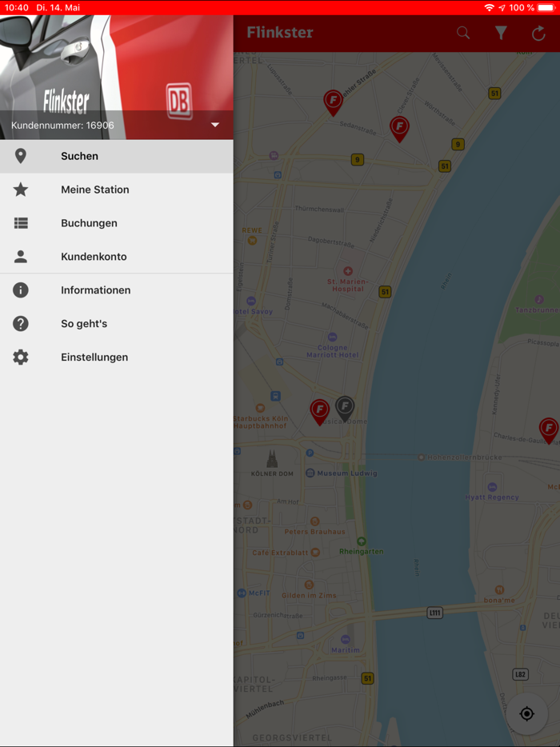Click the info circle icon

pos(21,290)
